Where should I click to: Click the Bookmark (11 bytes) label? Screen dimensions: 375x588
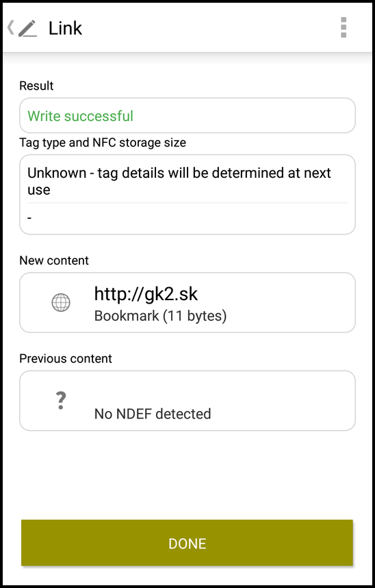pos(160,316)
